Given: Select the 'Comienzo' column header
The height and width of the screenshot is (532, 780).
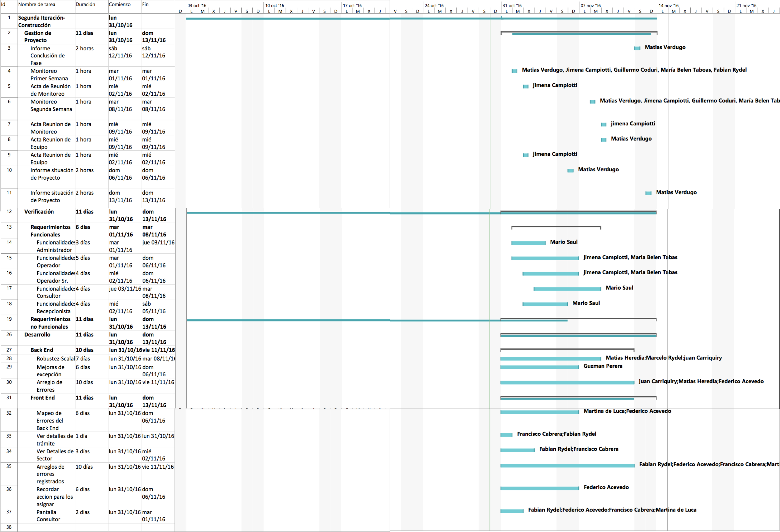Looking at the screenshot, I should coord(120,5).
